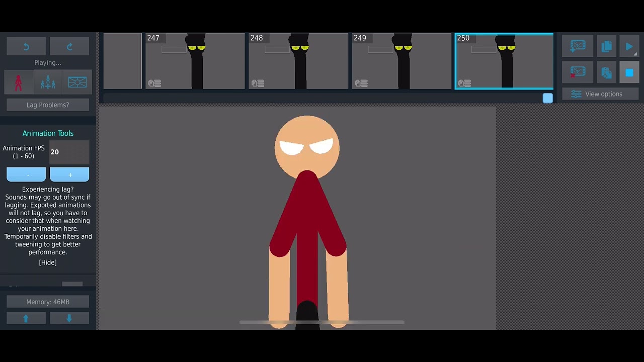Click the down arrow below Memory

tap(69, 318)
